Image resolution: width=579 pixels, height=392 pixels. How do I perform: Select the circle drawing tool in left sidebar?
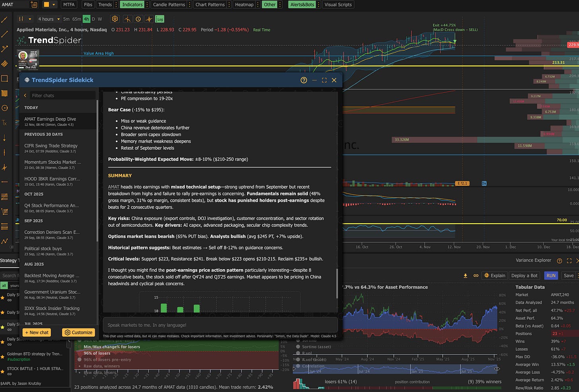5,108
